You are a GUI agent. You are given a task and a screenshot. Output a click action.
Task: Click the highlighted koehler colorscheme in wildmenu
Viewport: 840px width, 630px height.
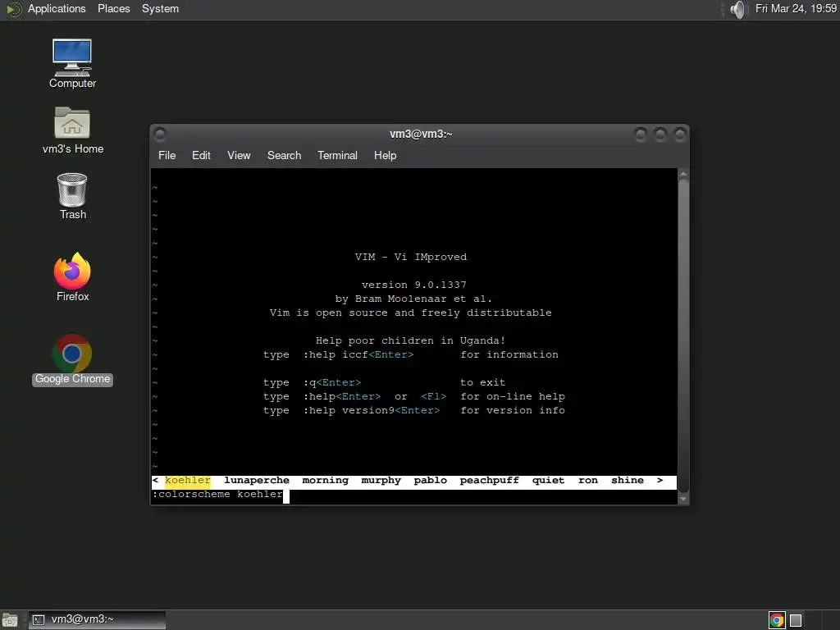point(188,481)
